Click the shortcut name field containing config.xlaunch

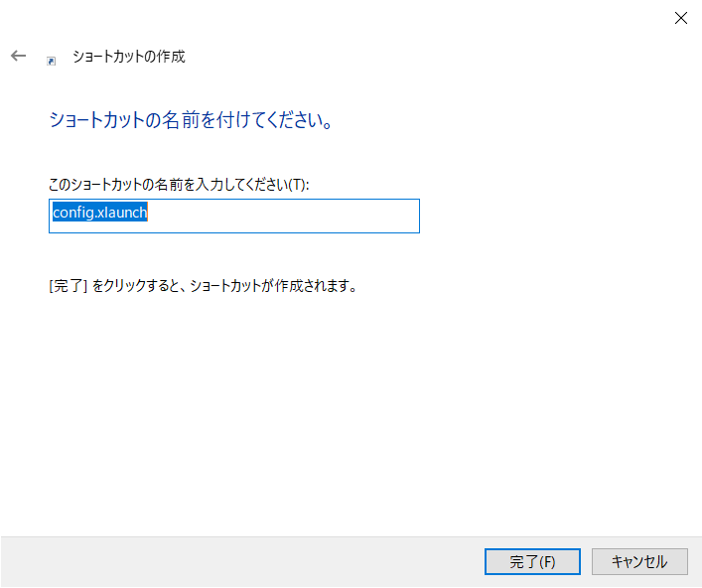click(x=234, y=216)
